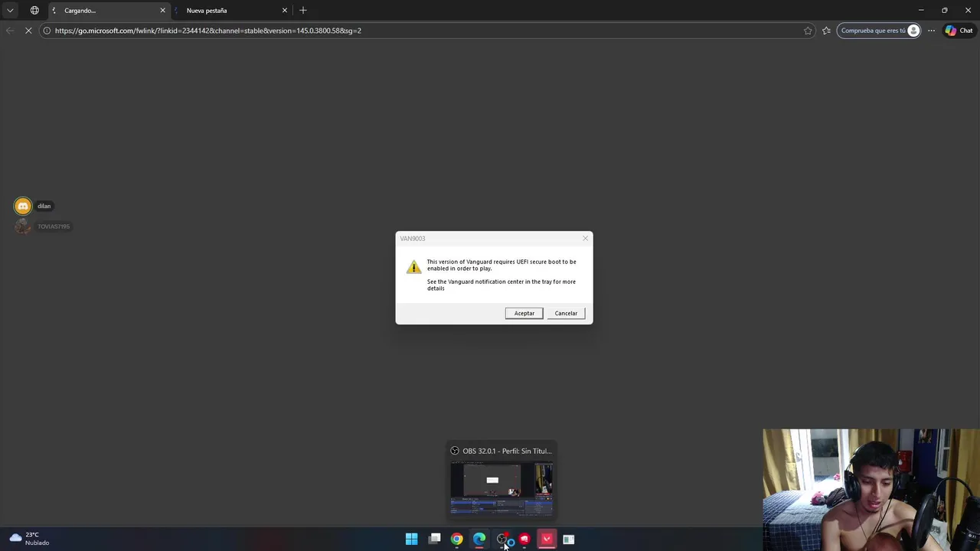Close the Nueva pestaña tab
The image size is (980, 551).
pyautogui.click(x=285, y=11)
